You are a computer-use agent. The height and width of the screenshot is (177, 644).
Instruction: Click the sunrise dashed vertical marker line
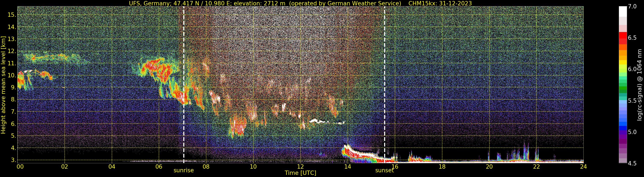184,85
